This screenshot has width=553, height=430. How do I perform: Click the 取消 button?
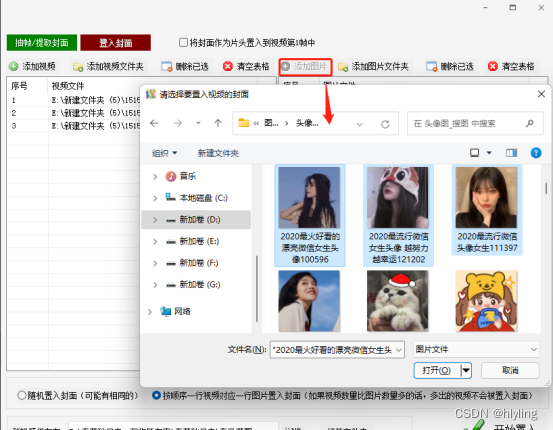tap(510, 370)
